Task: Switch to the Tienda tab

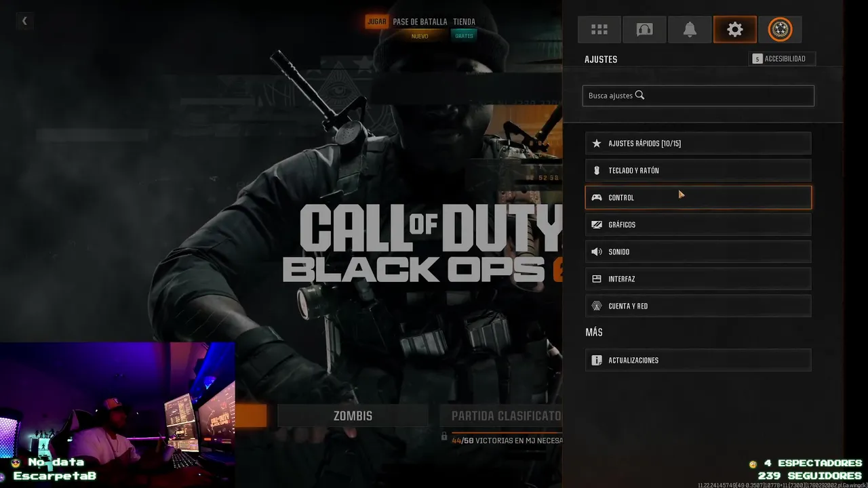Action: [465, 22]
